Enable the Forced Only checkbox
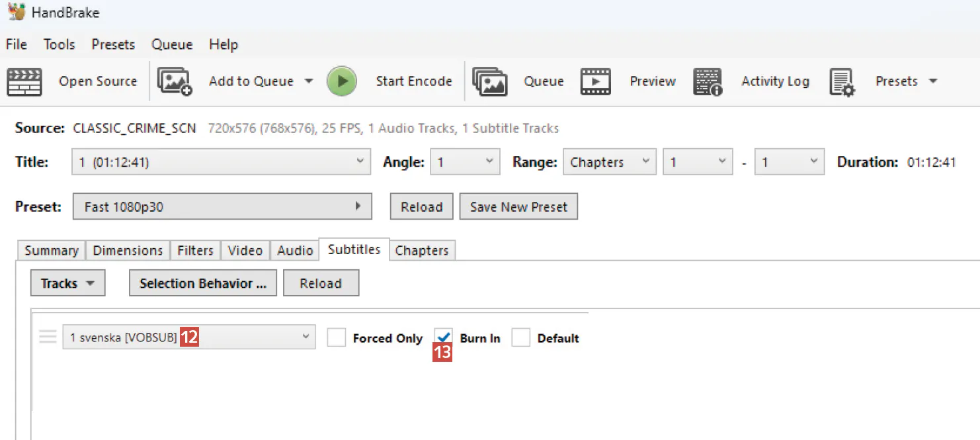This screenshot has height=440, width=980. click(x=337, y=338)
